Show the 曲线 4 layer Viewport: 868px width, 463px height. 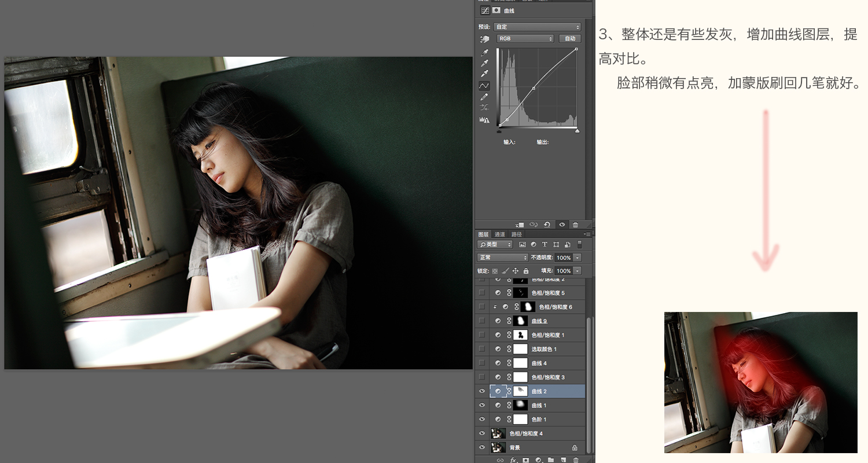pyautogui.click(x=482, y=363)
